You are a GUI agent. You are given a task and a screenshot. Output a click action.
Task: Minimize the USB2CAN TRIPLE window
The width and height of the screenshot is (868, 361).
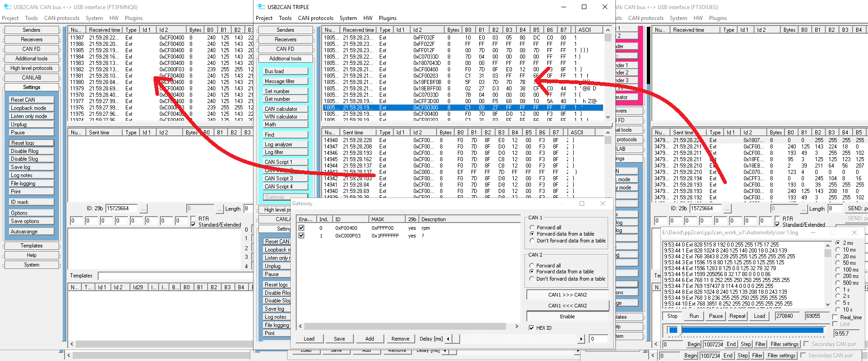pos(564,7)
